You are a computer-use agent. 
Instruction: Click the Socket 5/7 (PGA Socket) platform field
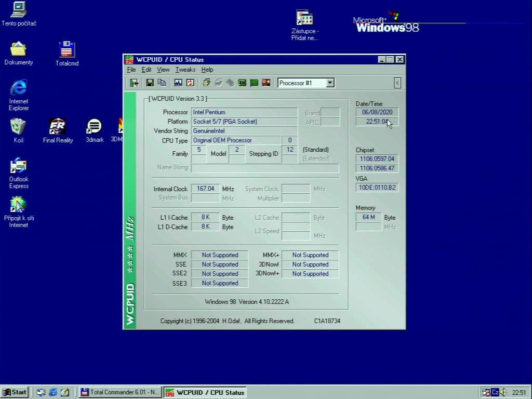tap(244, 122)
